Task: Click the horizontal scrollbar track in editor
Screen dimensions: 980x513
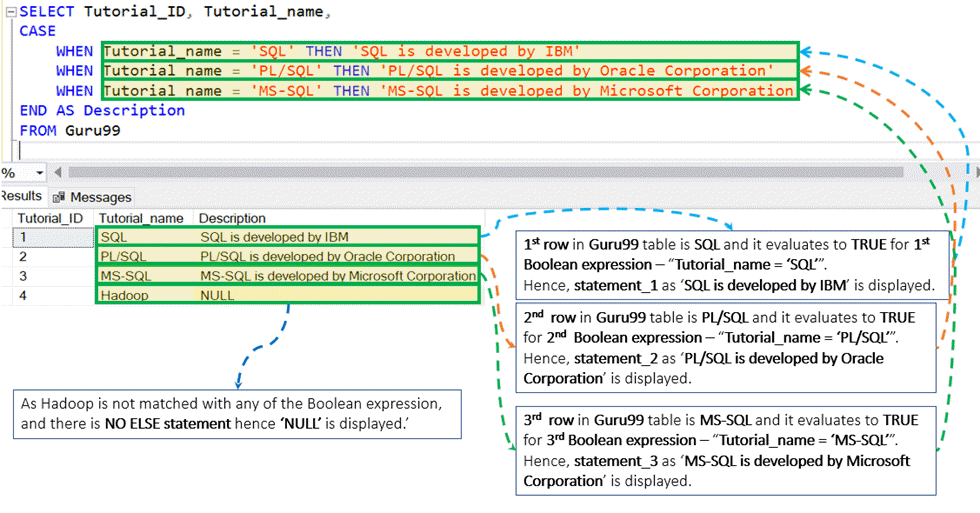Action: coord(500,173)
